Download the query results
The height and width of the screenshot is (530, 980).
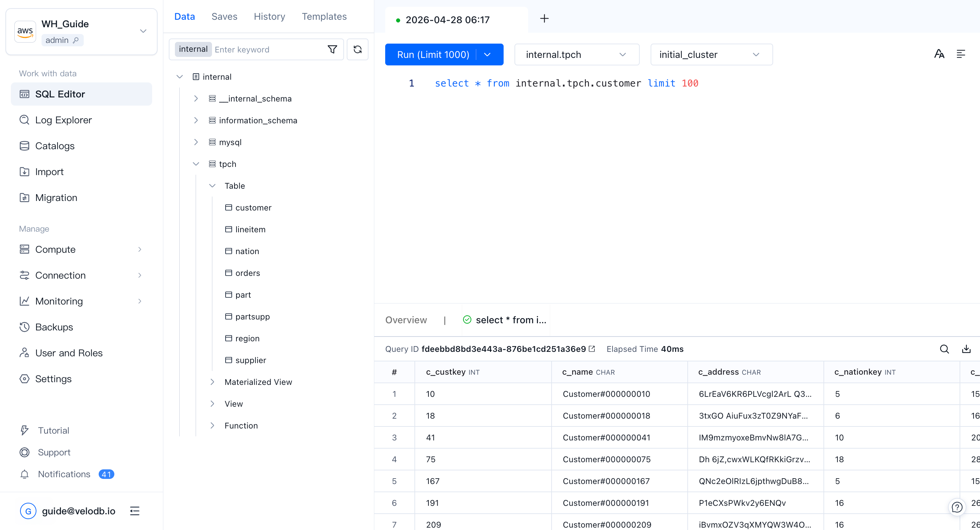966,349
